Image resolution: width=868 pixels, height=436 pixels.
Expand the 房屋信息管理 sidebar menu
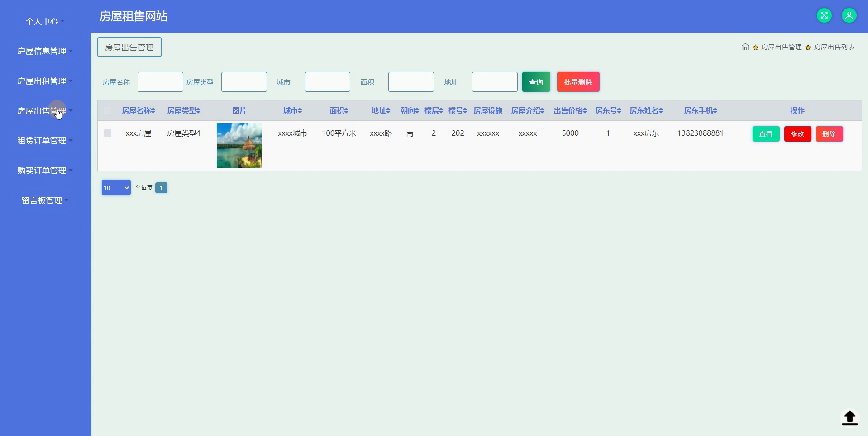coord(45,51)
